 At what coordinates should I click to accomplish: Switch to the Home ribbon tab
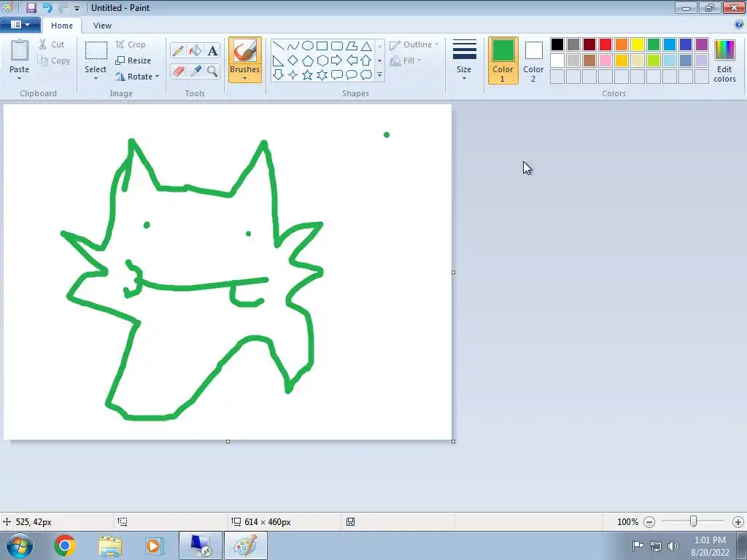pyautogui.click(x=62, y=26)
